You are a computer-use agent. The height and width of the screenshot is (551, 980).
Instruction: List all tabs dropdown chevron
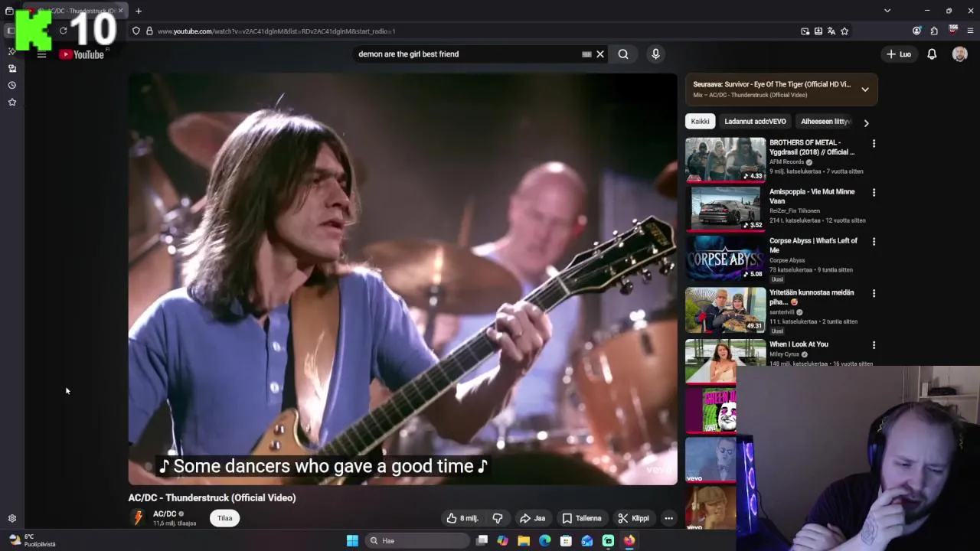pyautogui.click(x=887, y=11)
